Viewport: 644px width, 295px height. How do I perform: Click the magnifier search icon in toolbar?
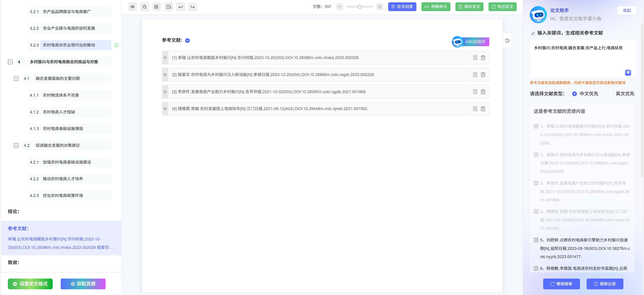(144, 7)
